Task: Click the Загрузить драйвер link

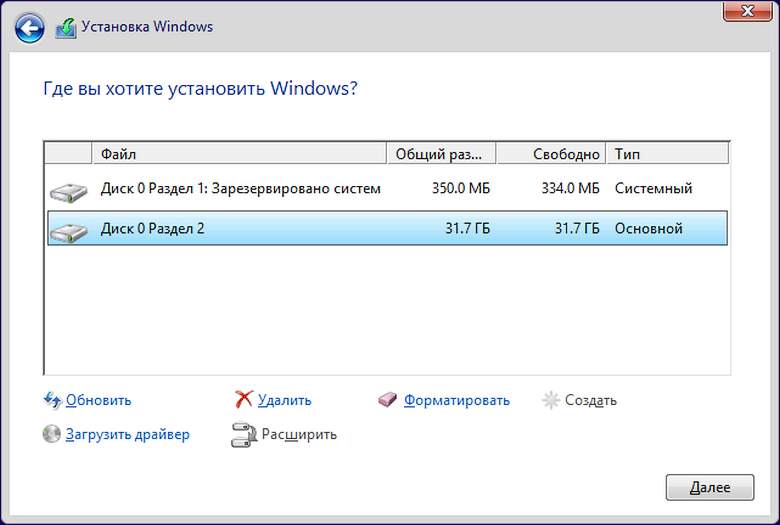Action: tap(127, 434)
